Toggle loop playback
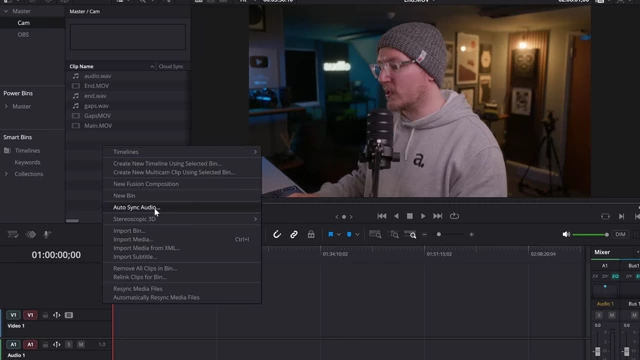The height and width of the screenshot is (360, 640). click(x=454, y=216)
